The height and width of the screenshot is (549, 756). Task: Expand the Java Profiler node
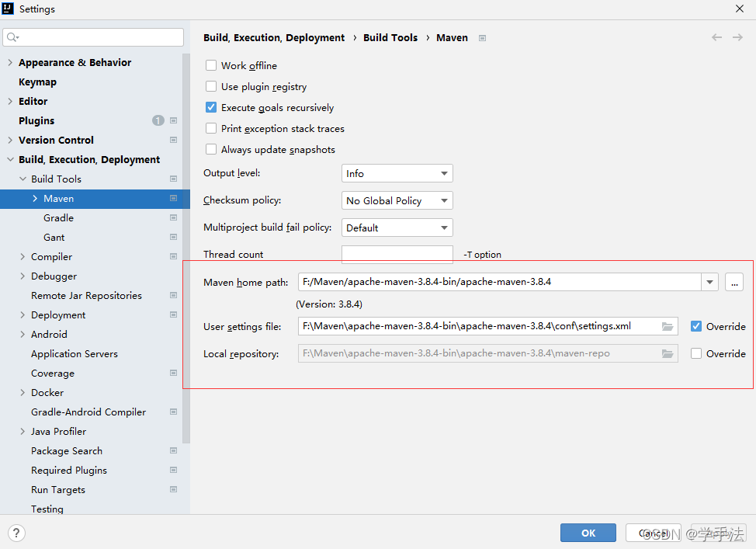click(x=23, y=431)
